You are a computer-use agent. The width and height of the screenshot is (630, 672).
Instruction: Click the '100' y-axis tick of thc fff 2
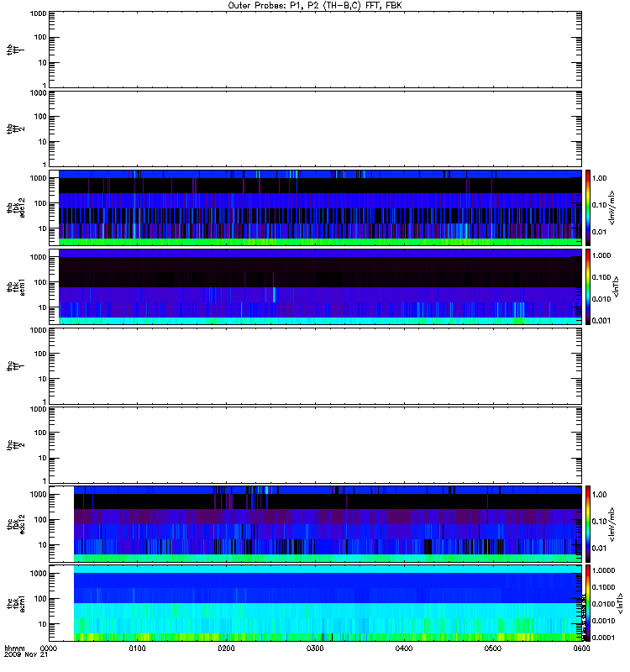(40, 433)
